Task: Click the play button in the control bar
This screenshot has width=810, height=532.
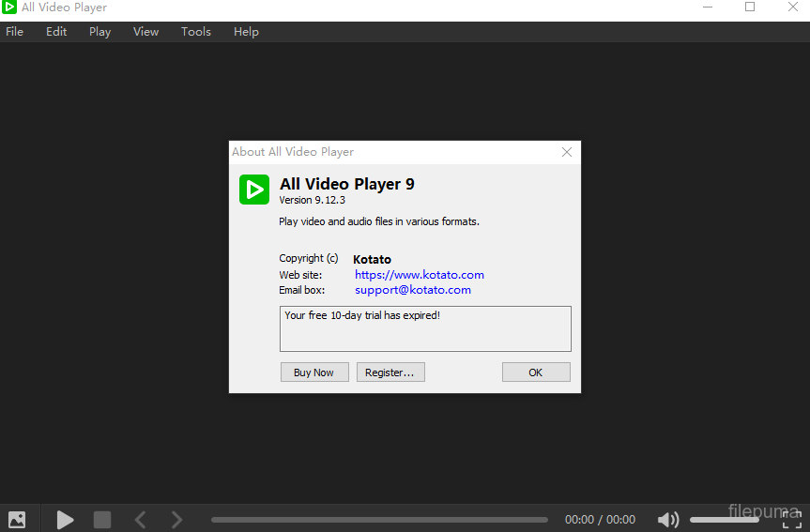Action: (x=65, y=519)
